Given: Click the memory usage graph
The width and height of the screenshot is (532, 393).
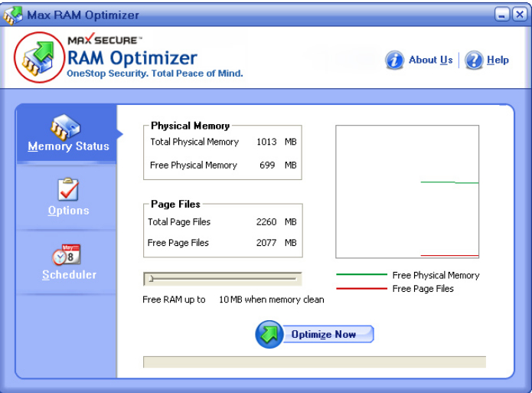Looking at the screenshot, I should (407, 192).
